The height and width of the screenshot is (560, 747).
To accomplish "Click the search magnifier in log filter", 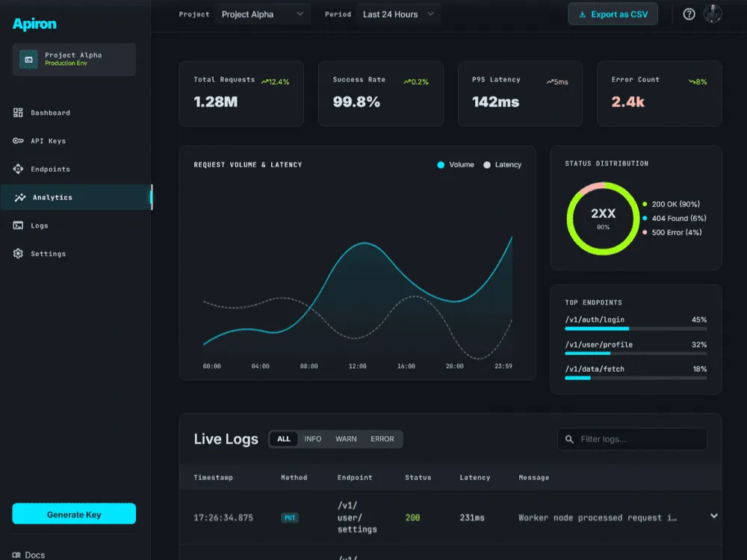I will [569, 439].
